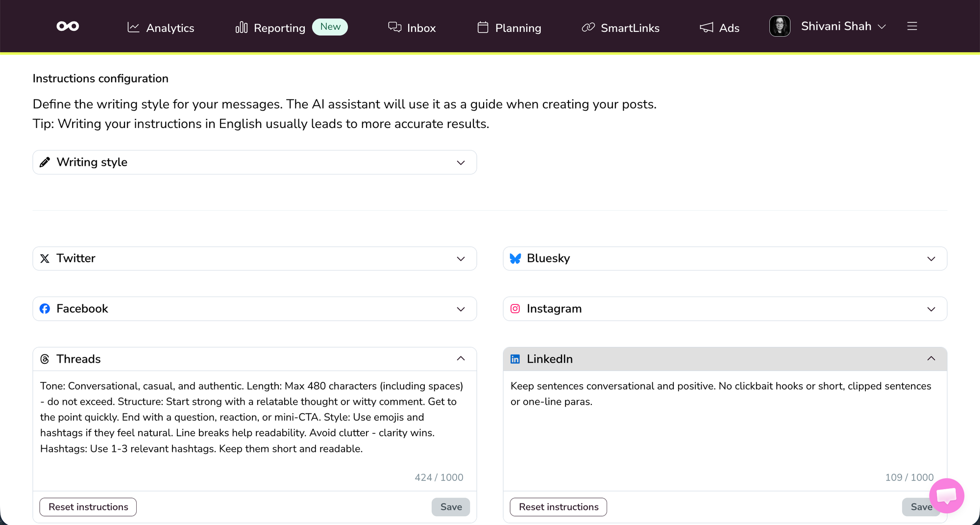Screen dimensions: 980x525
Task: Click the LinkedIn logo icon
Action: click(x=515, y=359)
